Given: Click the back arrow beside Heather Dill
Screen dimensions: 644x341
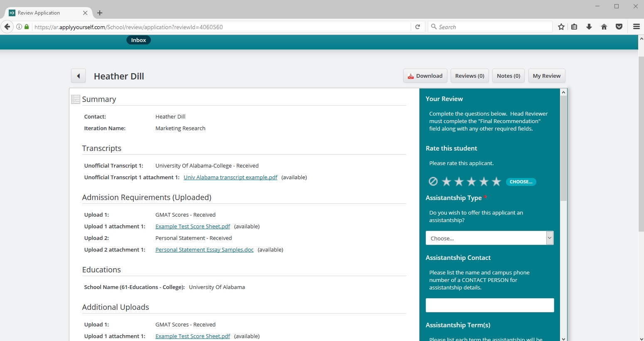Looking at the screenshot, I should (78, 76).
